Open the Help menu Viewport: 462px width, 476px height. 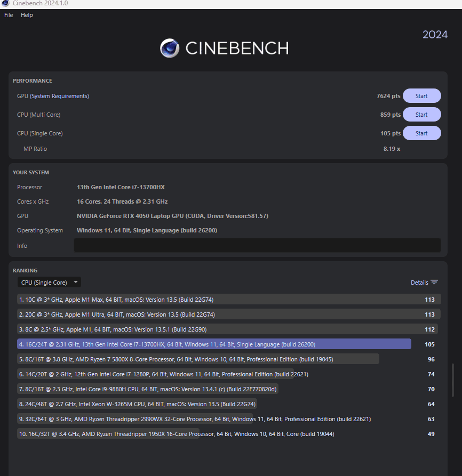click(x=27, y=15)
